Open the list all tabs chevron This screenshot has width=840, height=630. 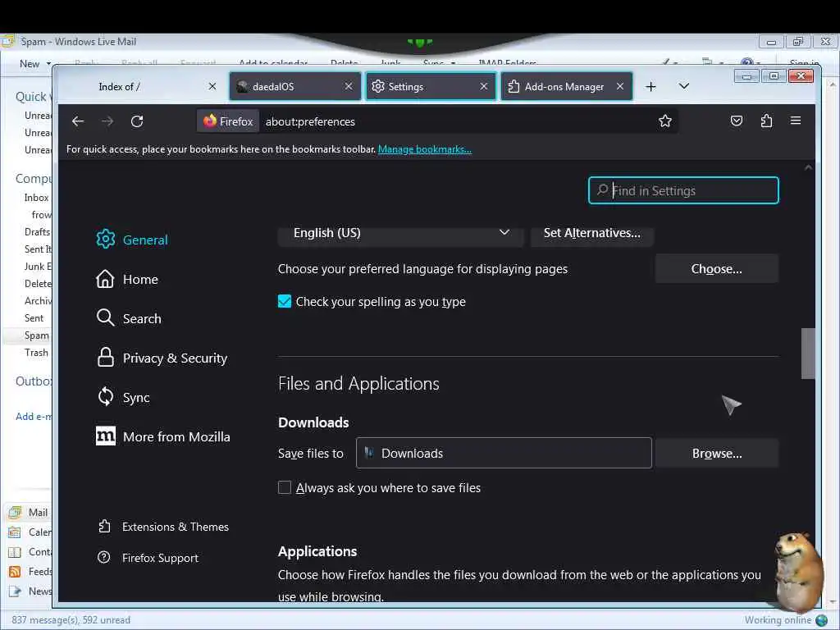pyautogui.click(x=684, y=86)
